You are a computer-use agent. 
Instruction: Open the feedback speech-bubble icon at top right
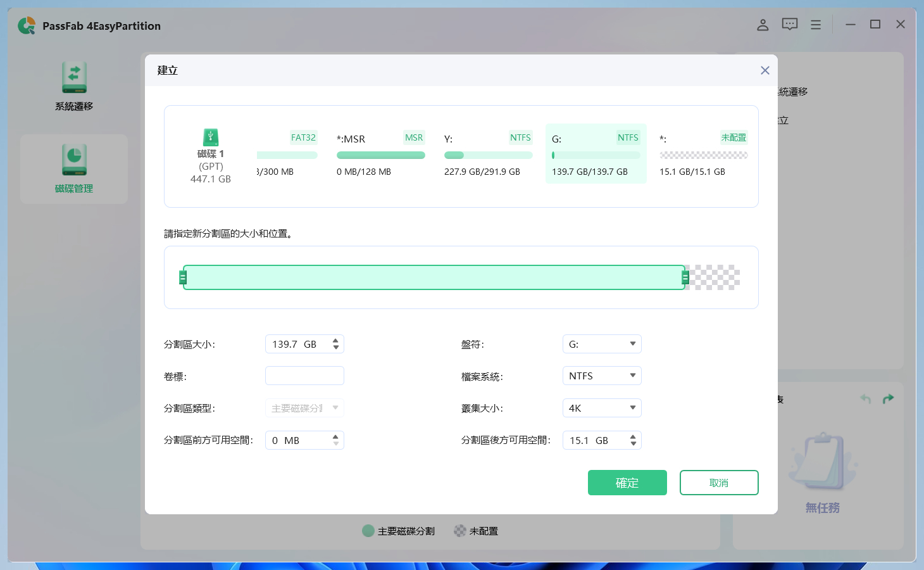[x=789, y=24]
